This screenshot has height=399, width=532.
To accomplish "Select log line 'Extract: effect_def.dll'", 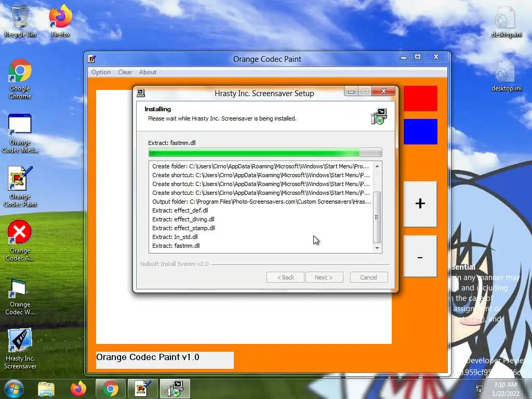I will tap(180, 210).
